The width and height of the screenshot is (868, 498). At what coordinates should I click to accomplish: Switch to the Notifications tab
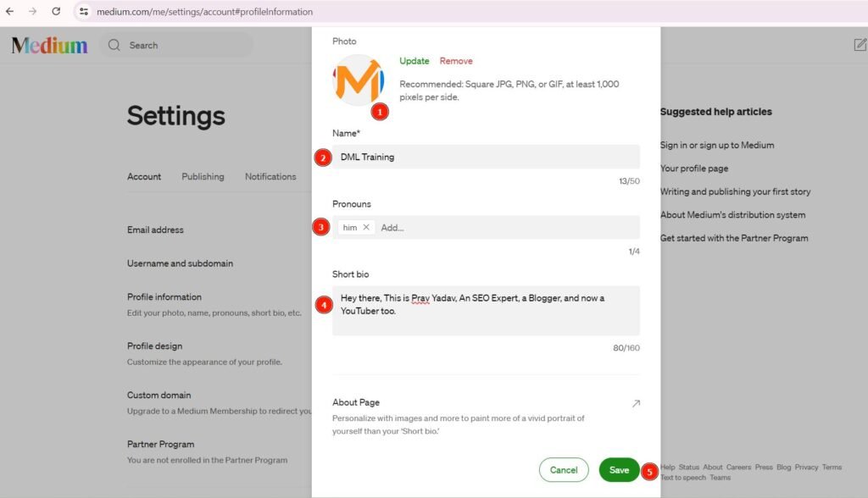(x=270, y=176)
